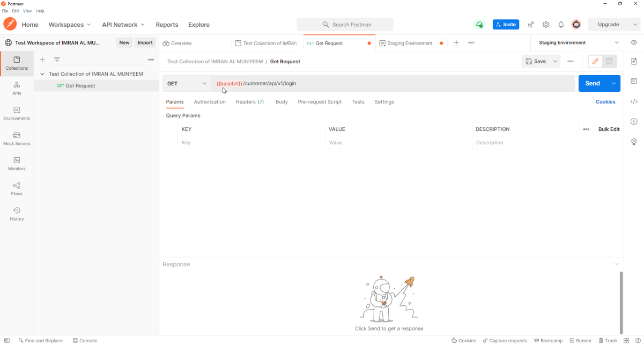The width and height of the screenshot is (644, 345).
Task: Open the View menu
Action: click(27, 11)
